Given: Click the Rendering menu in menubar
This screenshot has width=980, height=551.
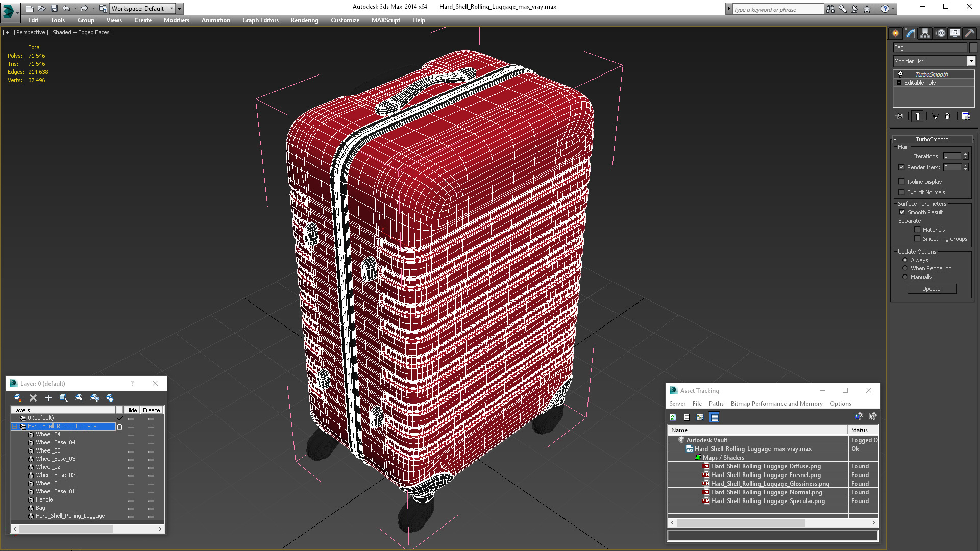Looking at the screenshot, I should 305,20.
